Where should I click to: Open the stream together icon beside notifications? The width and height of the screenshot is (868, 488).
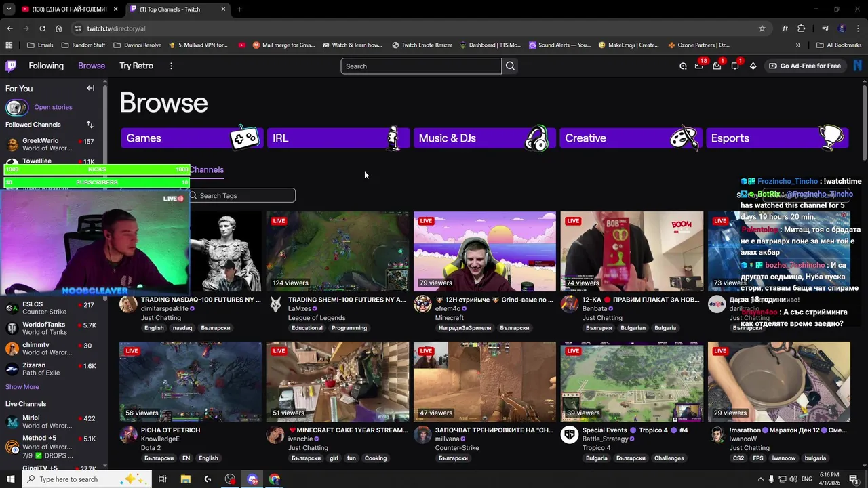pos(683,66)
